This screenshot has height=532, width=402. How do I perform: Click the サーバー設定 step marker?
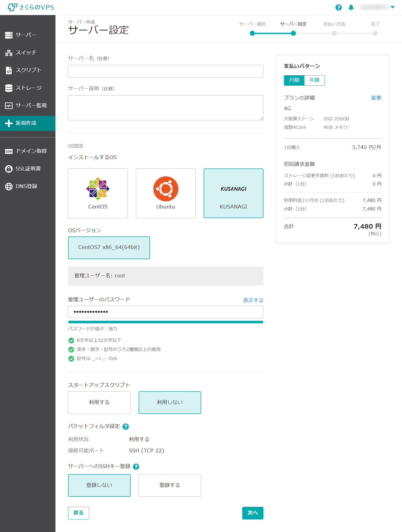click(x=293, y=33)
